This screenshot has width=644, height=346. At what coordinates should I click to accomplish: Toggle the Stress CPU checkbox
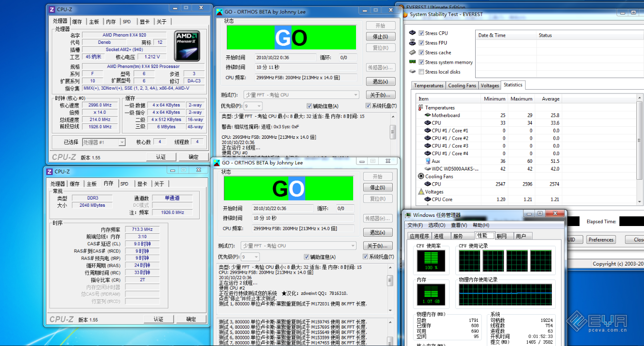[x=422, y=33]
